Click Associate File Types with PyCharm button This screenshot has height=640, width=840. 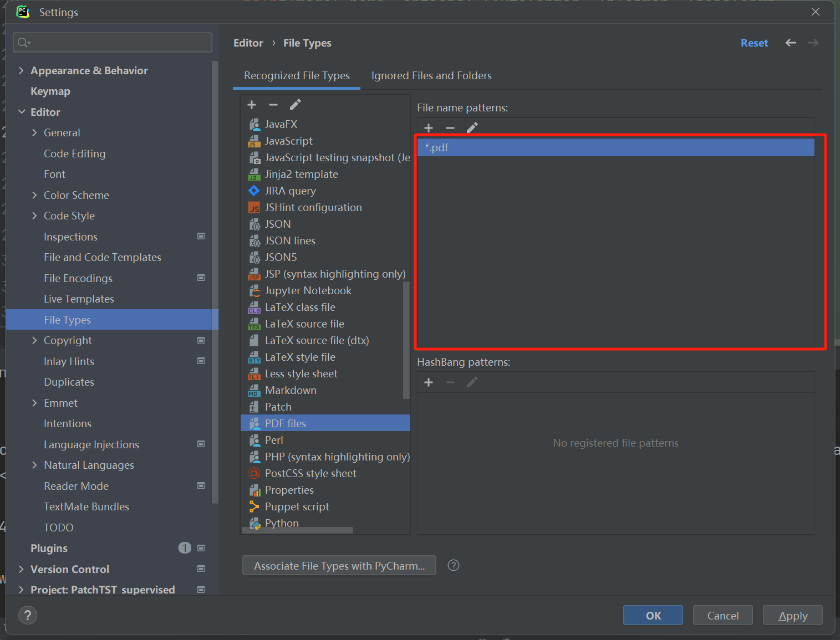click(339, 566)
